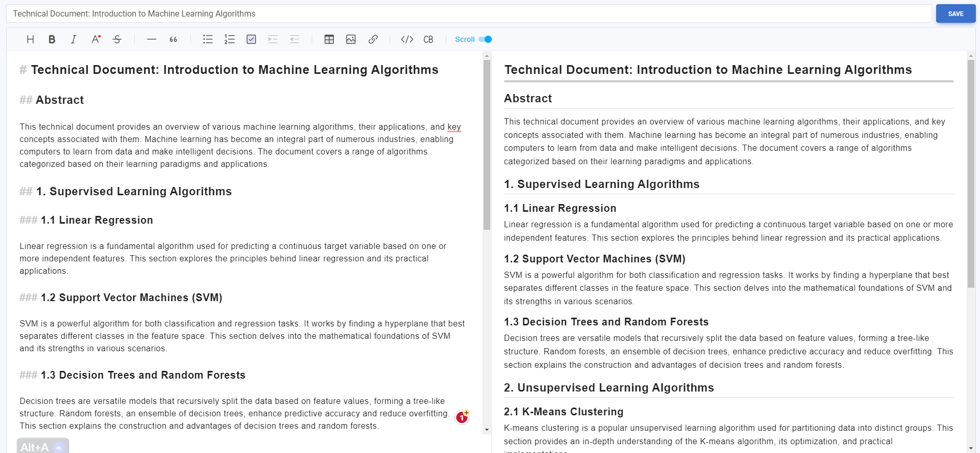Open the font color mark tool
980x453 pixels.
coord(95,39)
